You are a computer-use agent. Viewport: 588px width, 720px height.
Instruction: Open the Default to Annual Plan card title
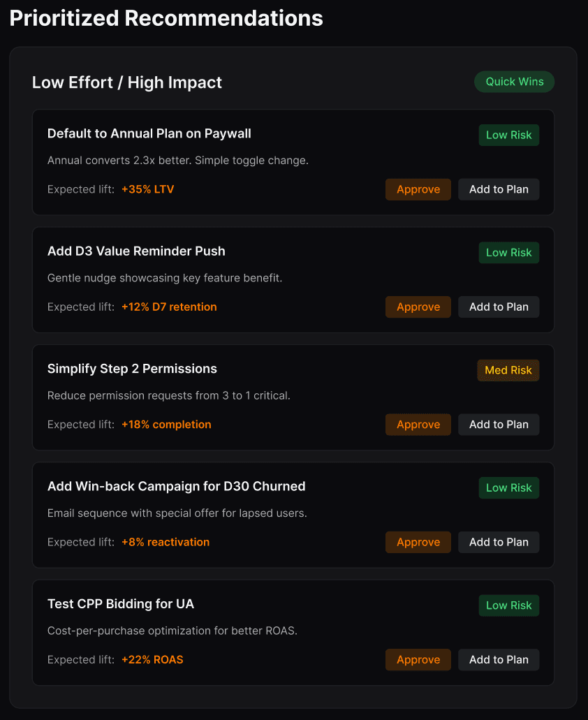pyautogui.click(x=149, y=133)
